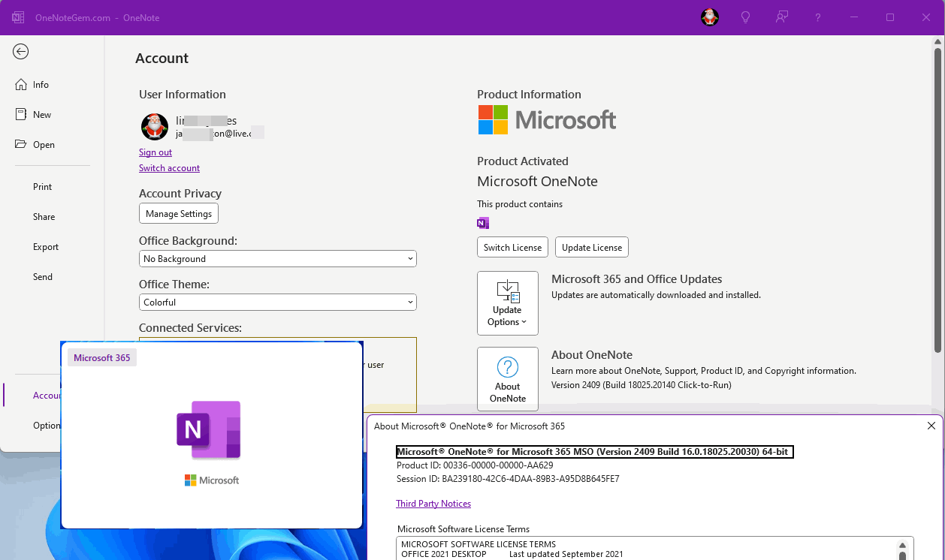
Task: Click the OneNote app icon in title bar
Action: [18, 17]
